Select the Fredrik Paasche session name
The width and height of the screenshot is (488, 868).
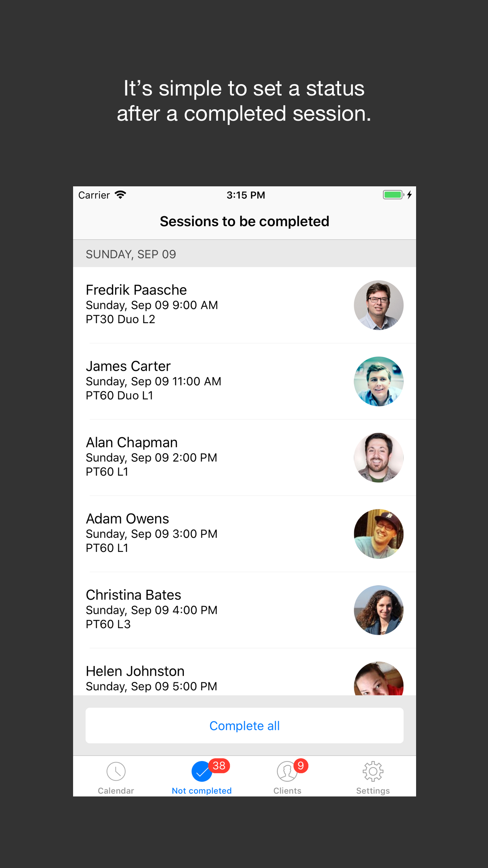click(136, 290)
